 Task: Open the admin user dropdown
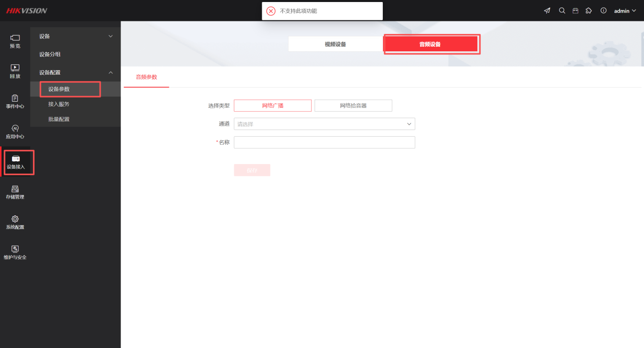(x=625, y=11)
